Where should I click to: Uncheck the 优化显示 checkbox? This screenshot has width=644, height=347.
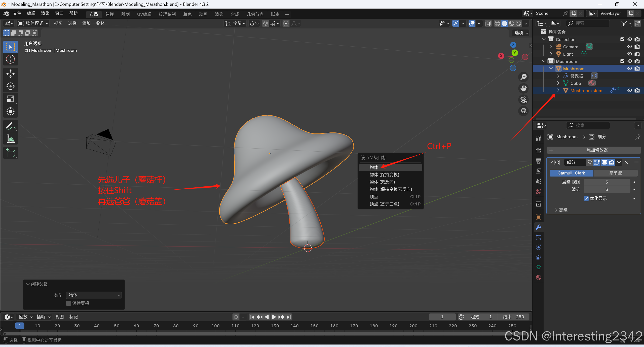586,198
